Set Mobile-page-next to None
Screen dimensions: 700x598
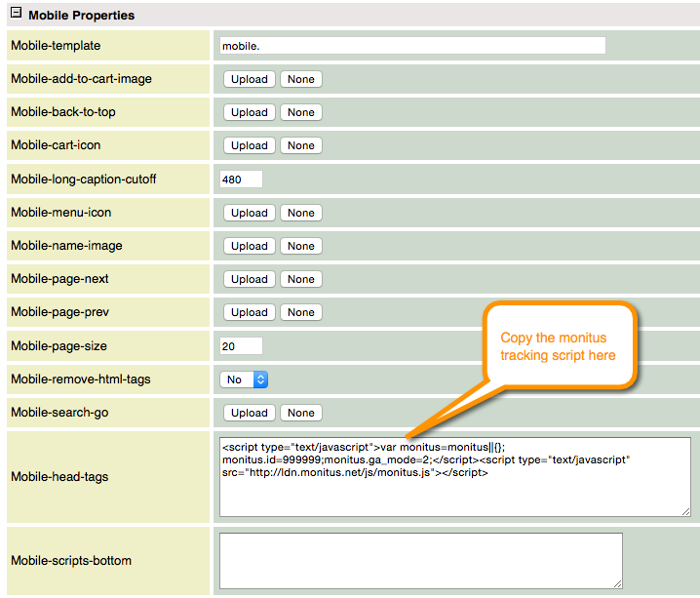(301, 279)
